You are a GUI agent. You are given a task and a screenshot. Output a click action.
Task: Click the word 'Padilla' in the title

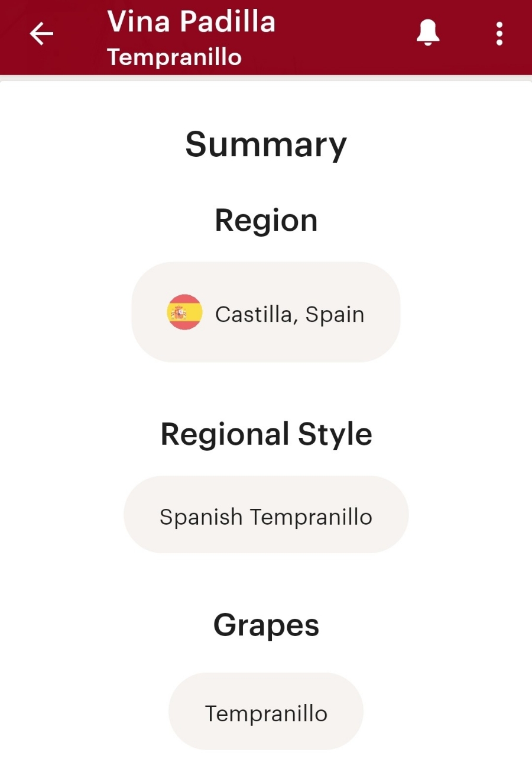pos(228,22)
